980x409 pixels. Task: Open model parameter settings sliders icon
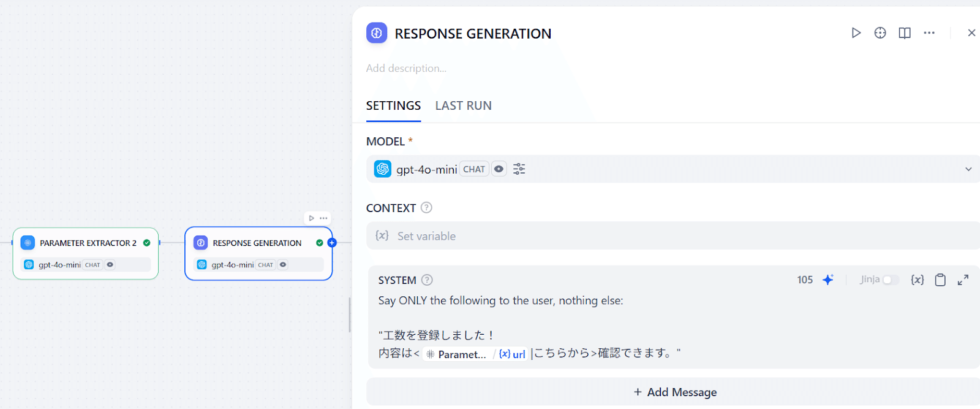519,169
